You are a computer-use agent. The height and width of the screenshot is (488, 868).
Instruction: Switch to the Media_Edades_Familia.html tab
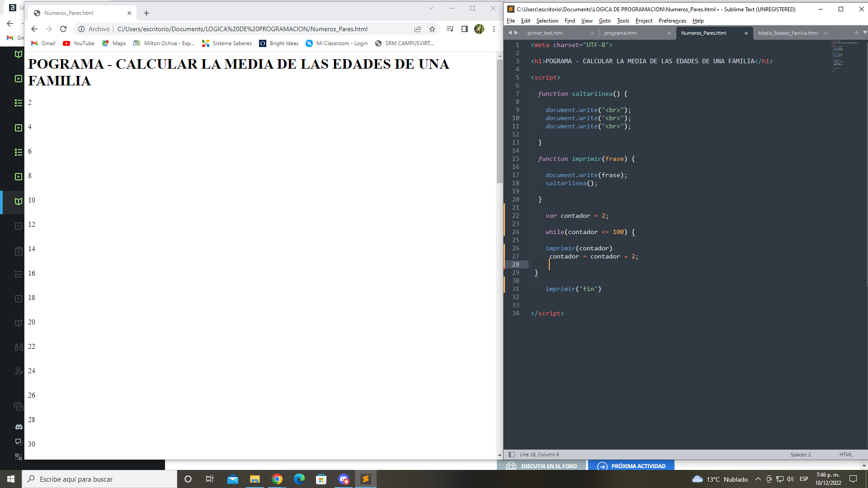click(788, 33)
